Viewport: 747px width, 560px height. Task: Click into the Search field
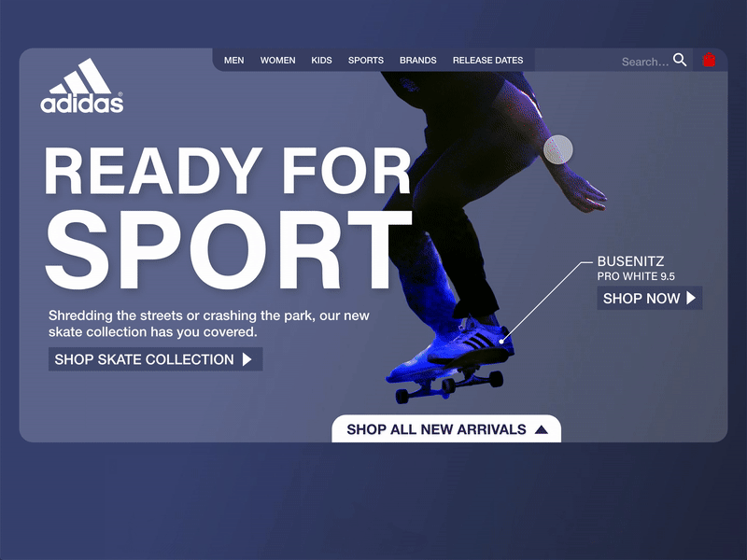point(645,62)
